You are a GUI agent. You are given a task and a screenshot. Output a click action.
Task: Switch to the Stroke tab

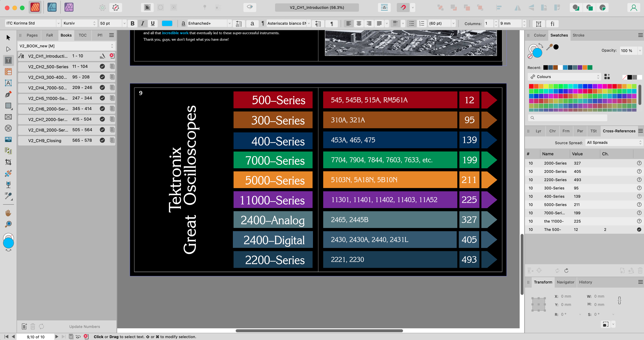pyautogui.click(x=578, y=35)
